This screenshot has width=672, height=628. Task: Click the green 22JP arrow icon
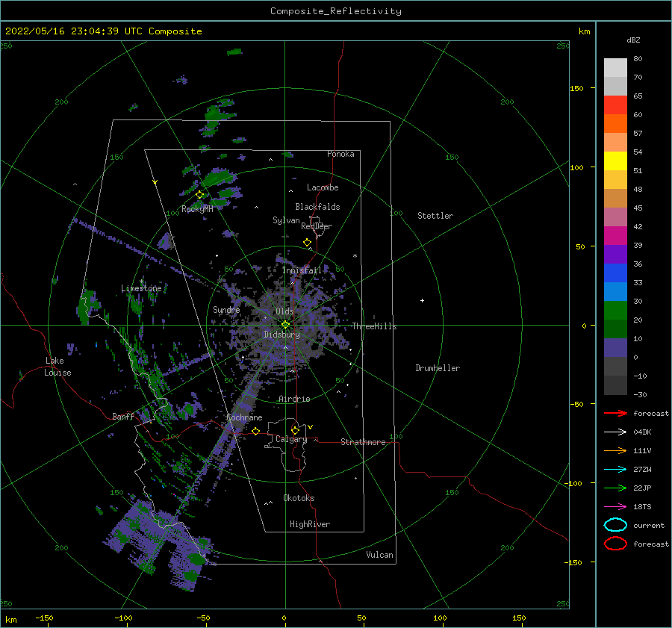(x=615, y=488)
